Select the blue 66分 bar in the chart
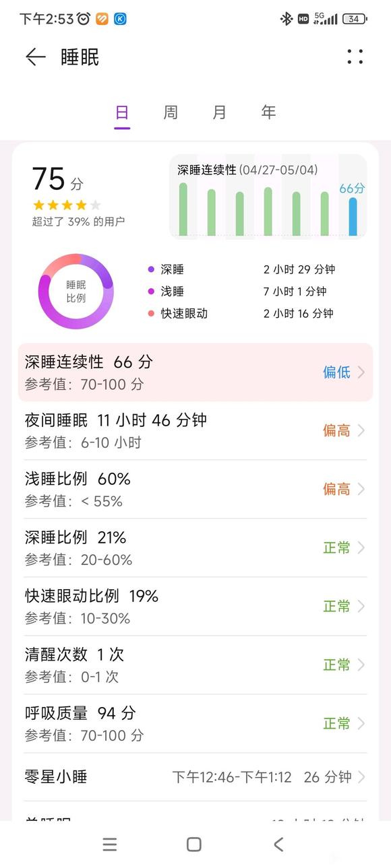This screenshot has width=391, height=868. 351,215
